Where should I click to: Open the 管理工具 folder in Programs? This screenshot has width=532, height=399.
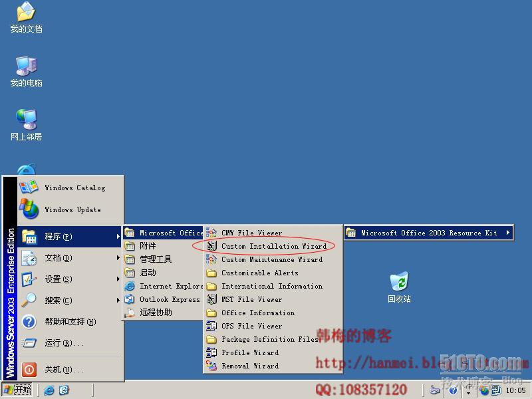point(163,259)
